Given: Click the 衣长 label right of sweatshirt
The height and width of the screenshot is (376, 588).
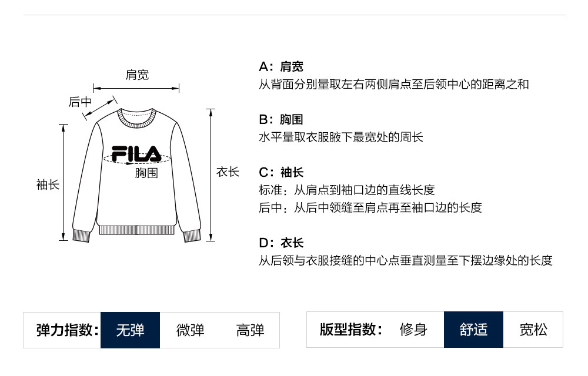Looking at the screenshot, I should click(x=228, y=172).
